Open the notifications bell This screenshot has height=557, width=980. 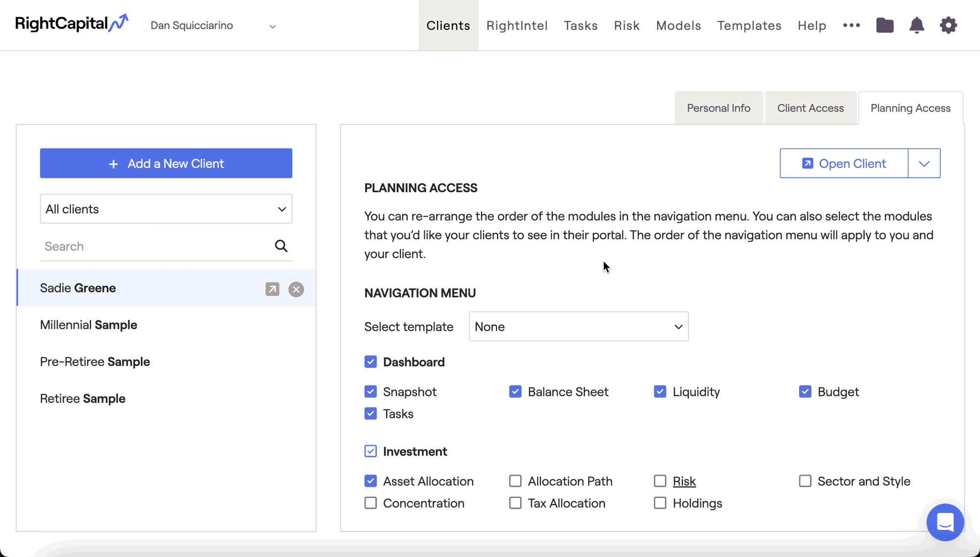[916, 25]
